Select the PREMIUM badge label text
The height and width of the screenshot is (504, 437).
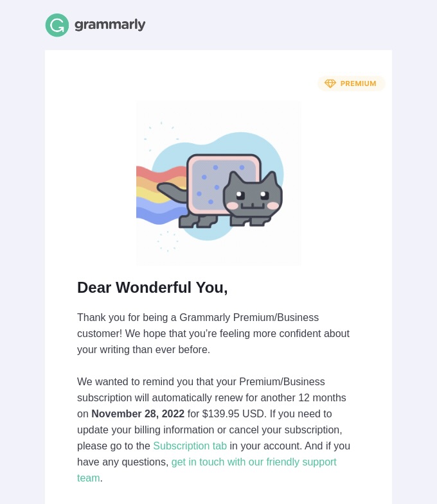pyautogui.click(x=358, y=83)
